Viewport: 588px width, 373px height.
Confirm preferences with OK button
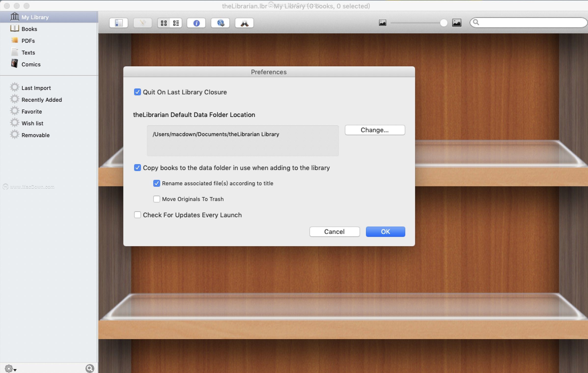point(385,232)
